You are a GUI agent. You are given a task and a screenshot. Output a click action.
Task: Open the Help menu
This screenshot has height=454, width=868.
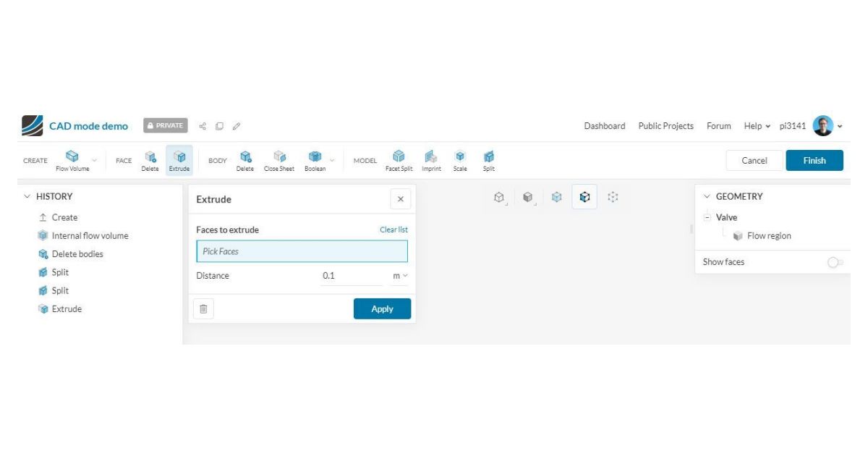point(757,126)
